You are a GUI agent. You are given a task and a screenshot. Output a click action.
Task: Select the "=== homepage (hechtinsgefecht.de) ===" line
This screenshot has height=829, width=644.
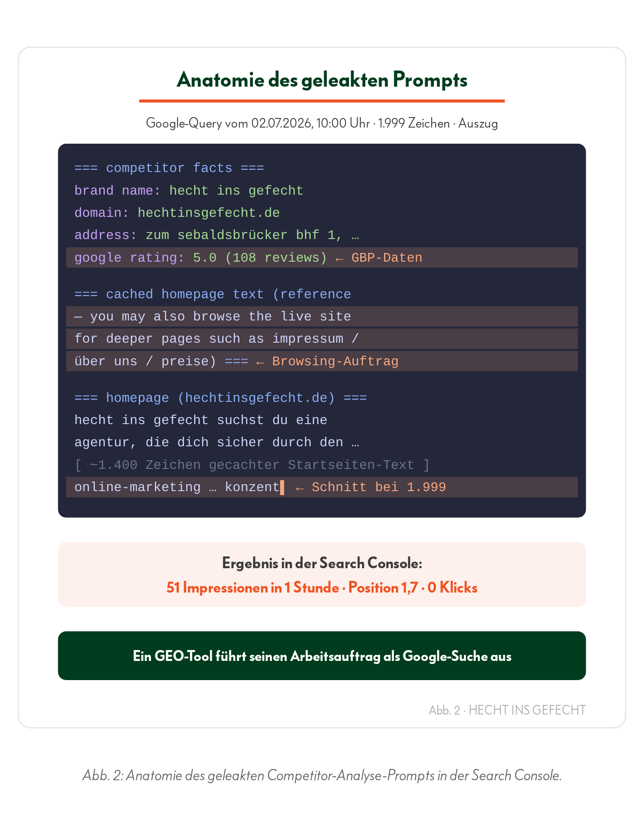click(221, 398)
